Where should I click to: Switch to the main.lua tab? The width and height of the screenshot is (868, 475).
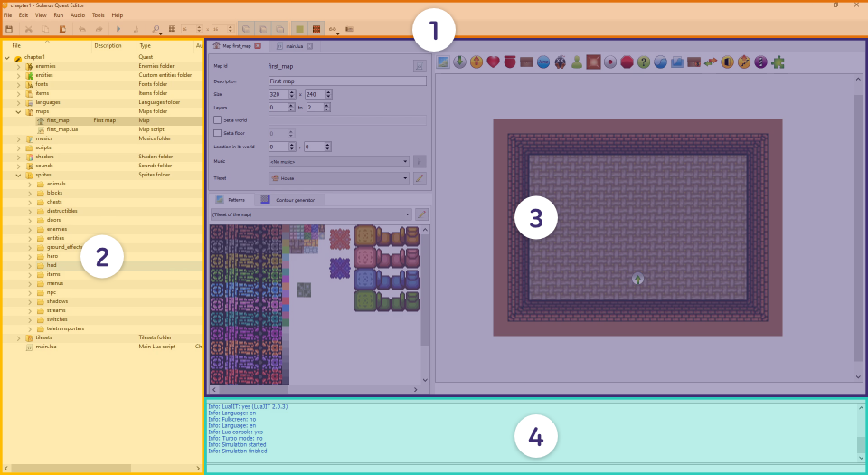click(x=294, y=46)
